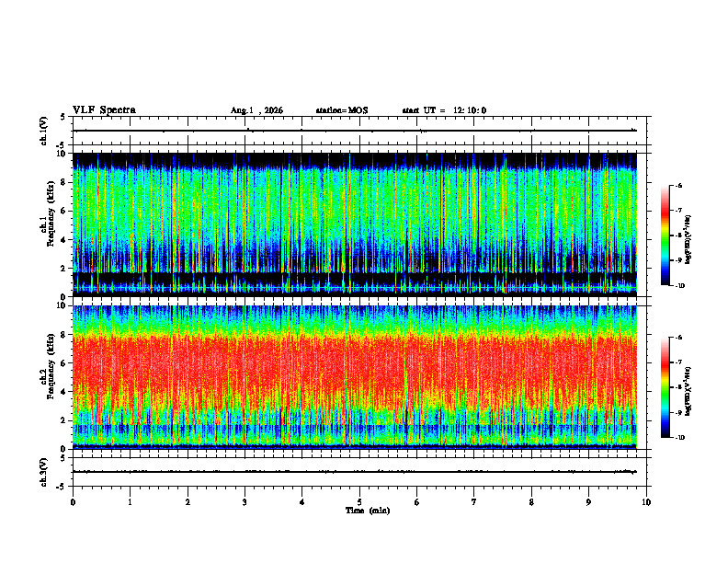Screen dimensions: 728x563
Task: Click the "4" kHz tick of ch.2 spectrogram
Action: pos(64,392)
